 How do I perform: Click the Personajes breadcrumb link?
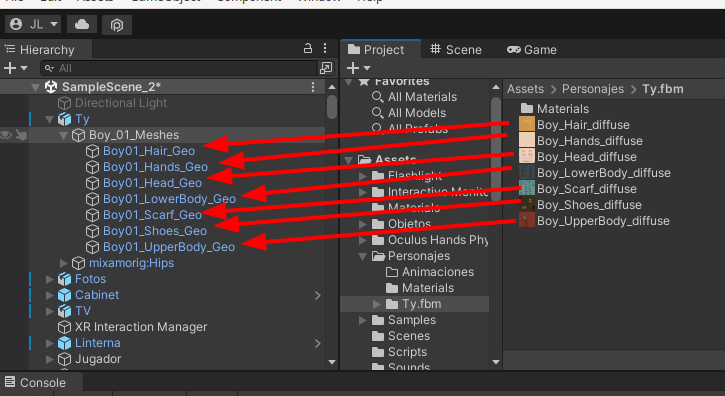[593, 89]
